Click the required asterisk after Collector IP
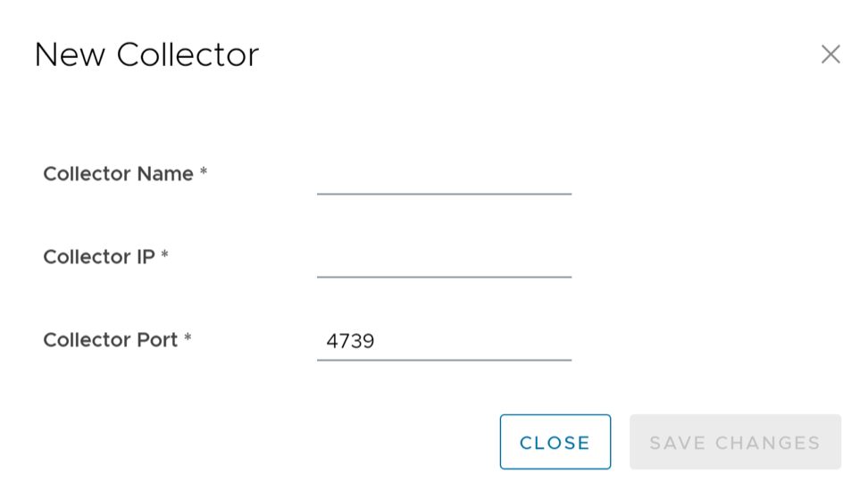868x499 pixels. pyautogui.click(x=165, y=255)
